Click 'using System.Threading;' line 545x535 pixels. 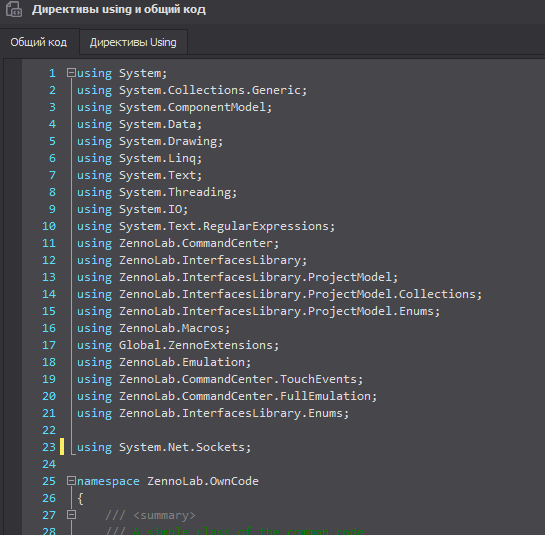coord(157,192)
